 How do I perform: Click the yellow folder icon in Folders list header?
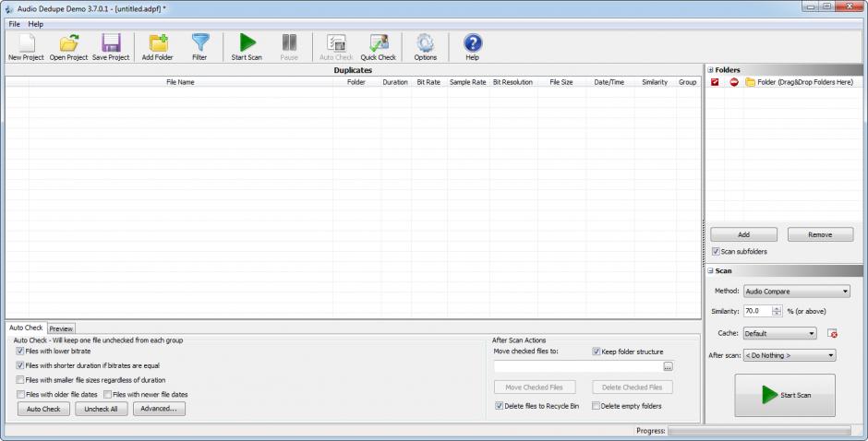pos(750,82)
